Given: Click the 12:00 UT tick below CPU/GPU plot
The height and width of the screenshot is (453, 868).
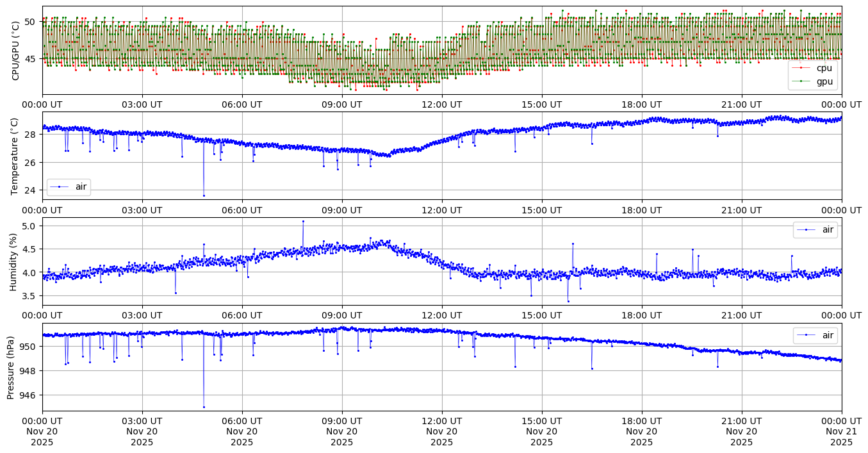Looking at the screenshot, I should (x=441, y=104).
